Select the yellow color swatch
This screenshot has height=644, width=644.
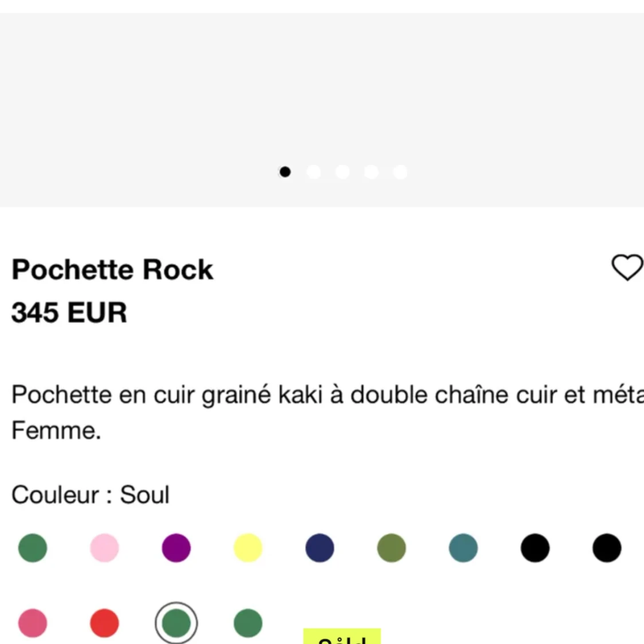coord(248,548)
